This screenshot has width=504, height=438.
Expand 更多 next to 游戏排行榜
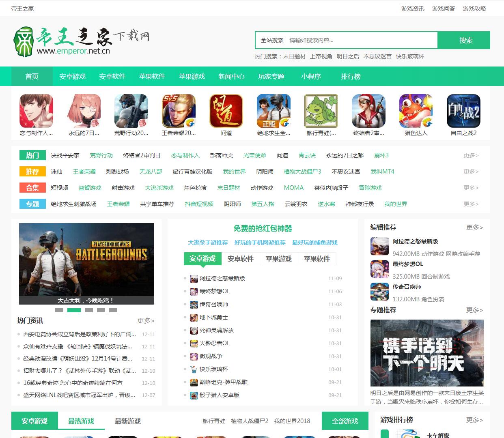[x=475, y=420]
